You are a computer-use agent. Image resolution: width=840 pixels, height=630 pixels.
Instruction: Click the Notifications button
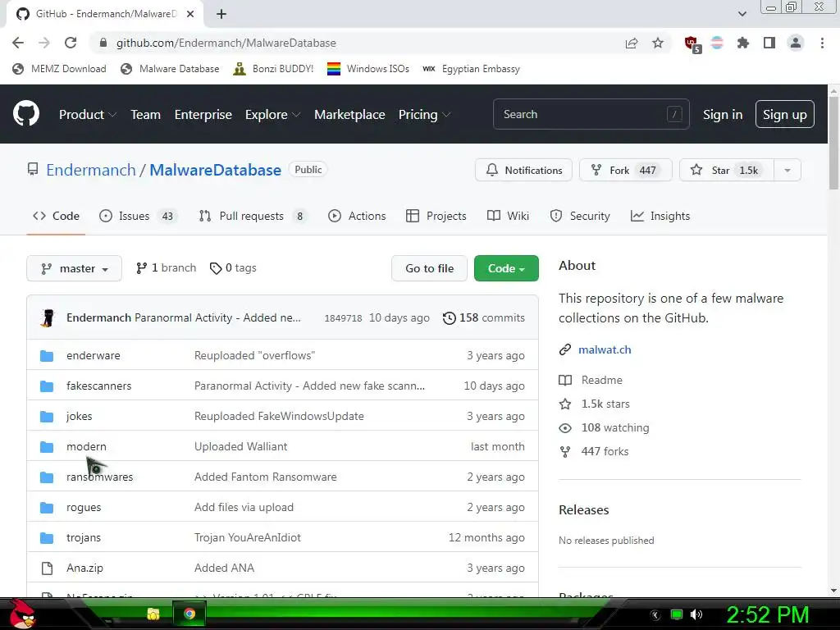(523, 171)
